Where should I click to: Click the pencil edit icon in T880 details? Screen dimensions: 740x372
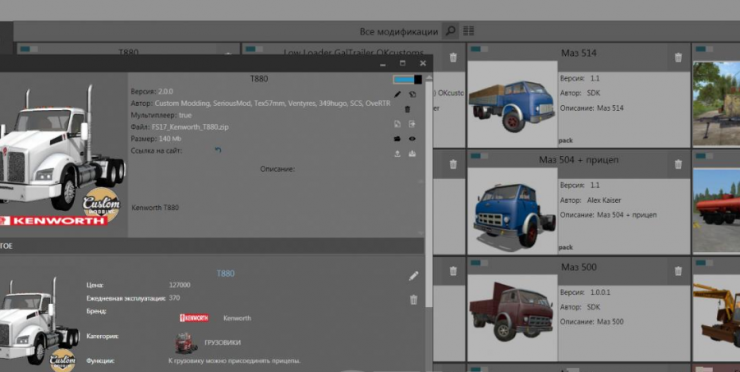[397, 94]
